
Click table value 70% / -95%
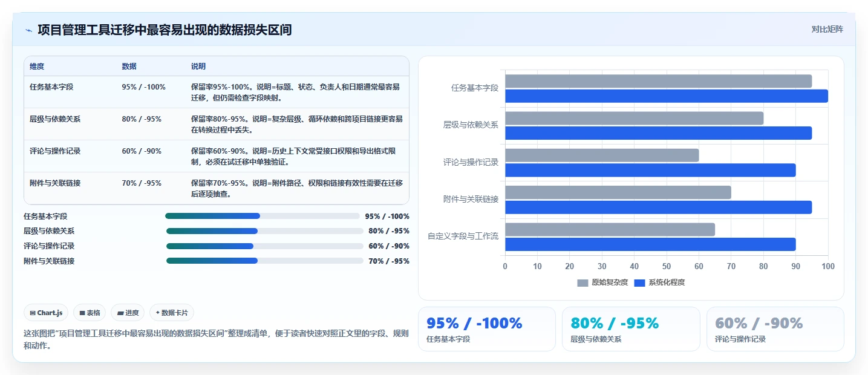[142, 183]
